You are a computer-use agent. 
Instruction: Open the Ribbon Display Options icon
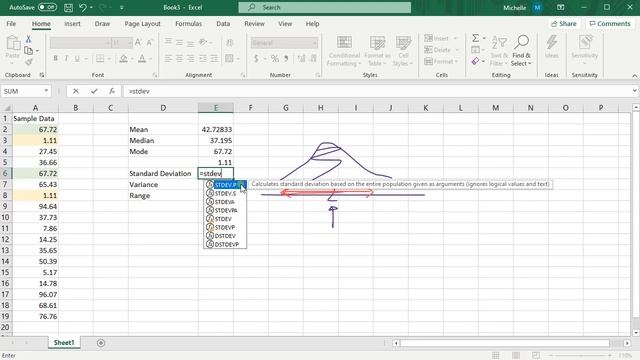click(x=560, y=7)
